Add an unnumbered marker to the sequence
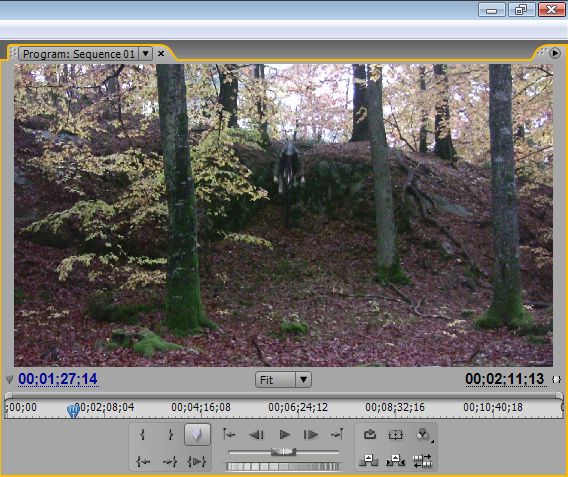Viewport: 568px width, 477px height. pyautogui.click(x=197, y=434)
